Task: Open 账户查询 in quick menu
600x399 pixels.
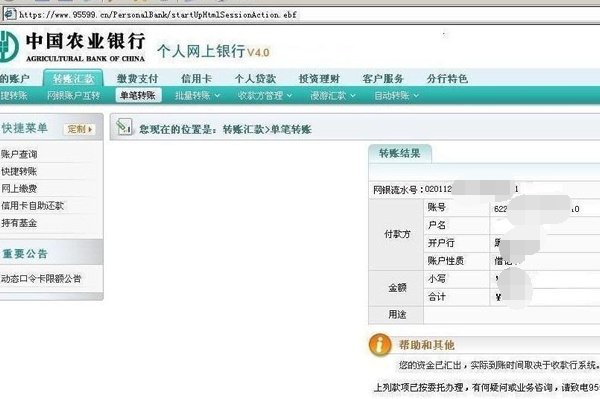Action: pyautogui.click(x=19, y=155)
